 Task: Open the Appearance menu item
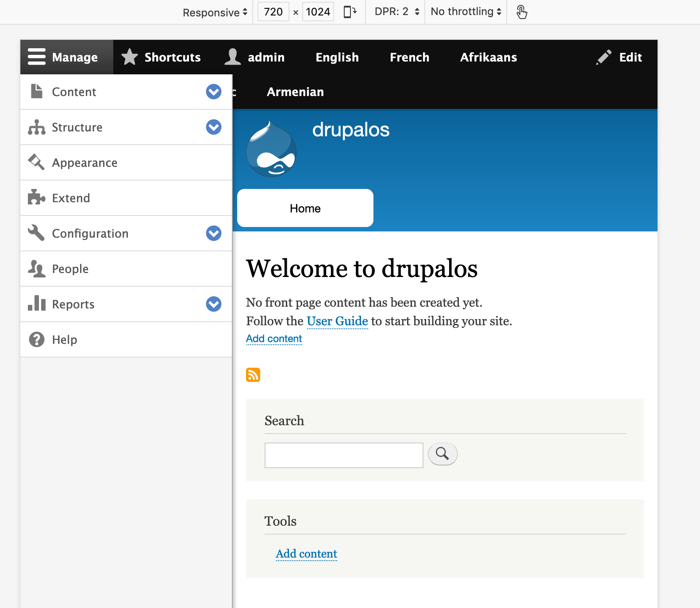126,162
